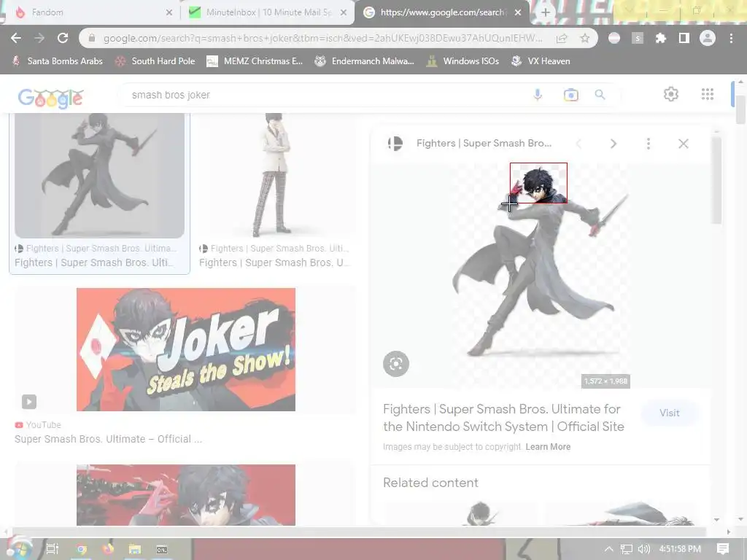Click the Smash Bros source site icon in preview header
This screenshot has height=560, width=747.
395,144
